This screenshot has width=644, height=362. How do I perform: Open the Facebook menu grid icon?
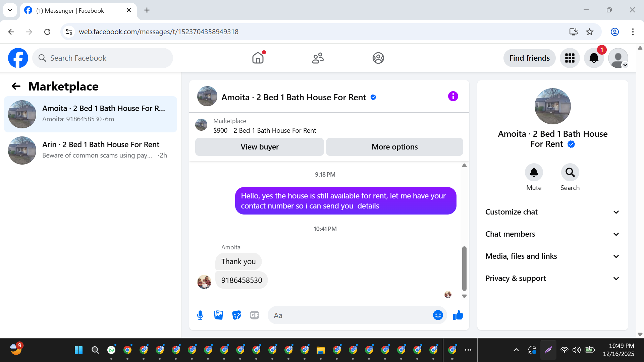pyautogui.click(x=570, y=58)
